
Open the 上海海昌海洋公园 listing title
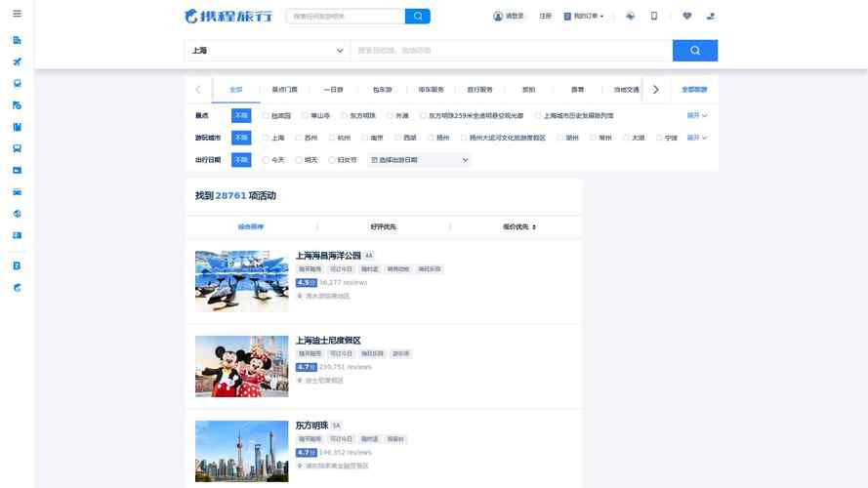pyautogui.click(x=328, y=256)
